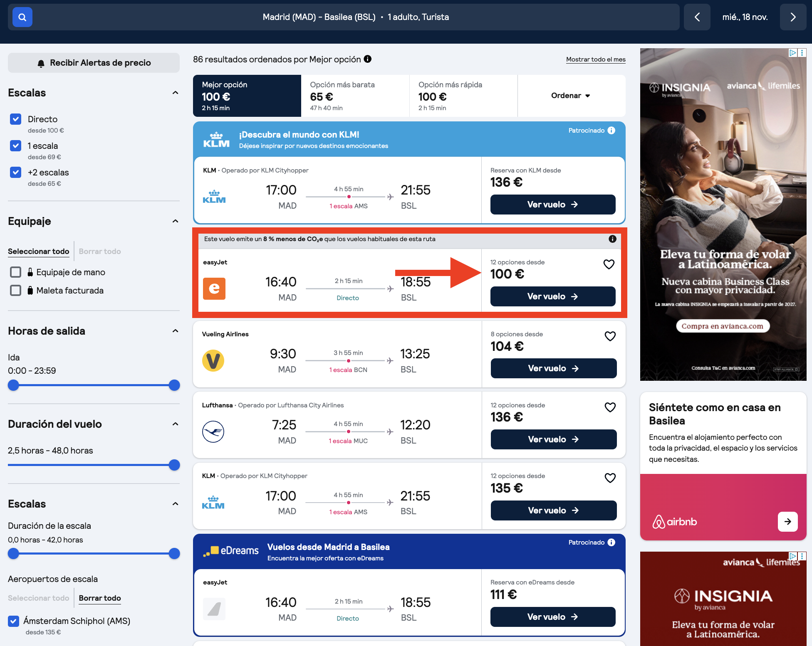Click CO2 emissions info icon on easyJet card
The image size is (812, 646).
pos(612,239)
